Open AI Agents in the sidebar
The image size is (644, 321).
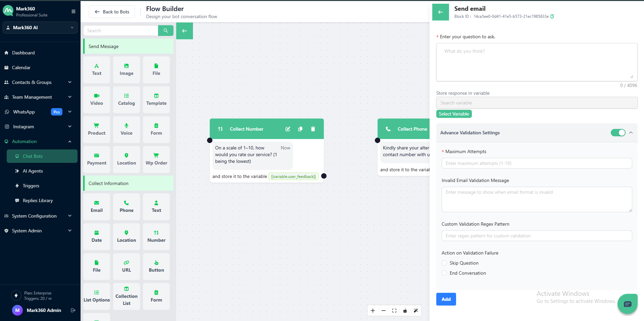pyautogui.click(x=33, y=171)
